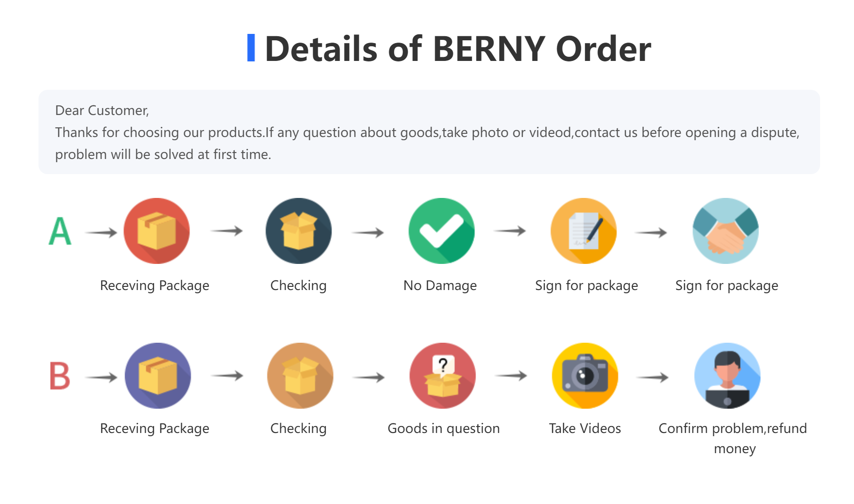
Task: Click the customer service person icon
Action: [728, 376]
